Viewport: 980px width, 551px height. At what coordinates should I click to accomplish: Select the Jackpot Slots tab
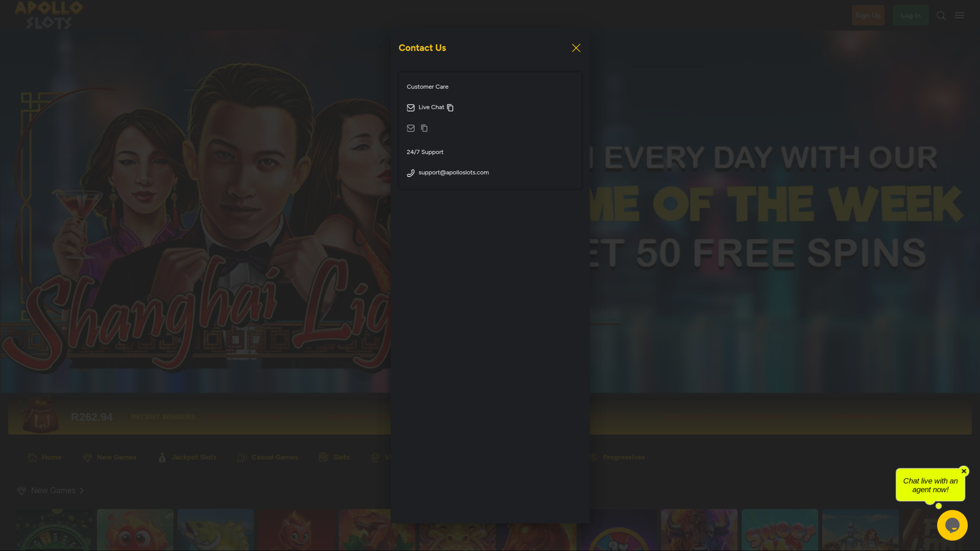tap(187, 457)
